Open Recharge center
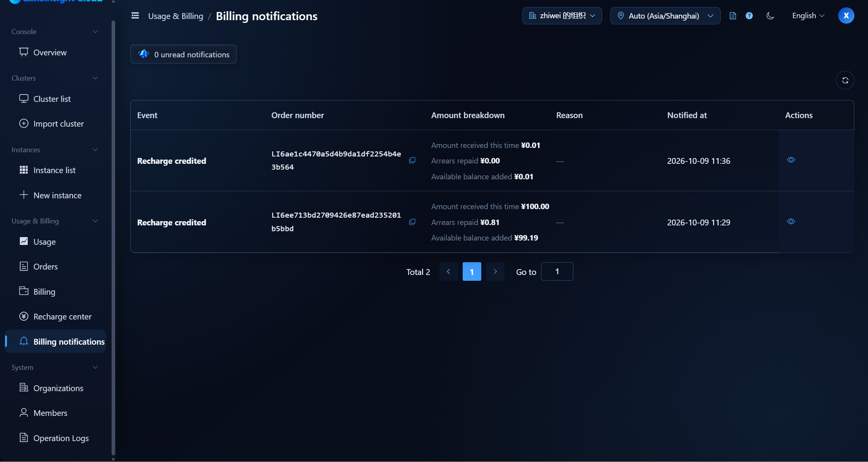 [x=55, y=316]
